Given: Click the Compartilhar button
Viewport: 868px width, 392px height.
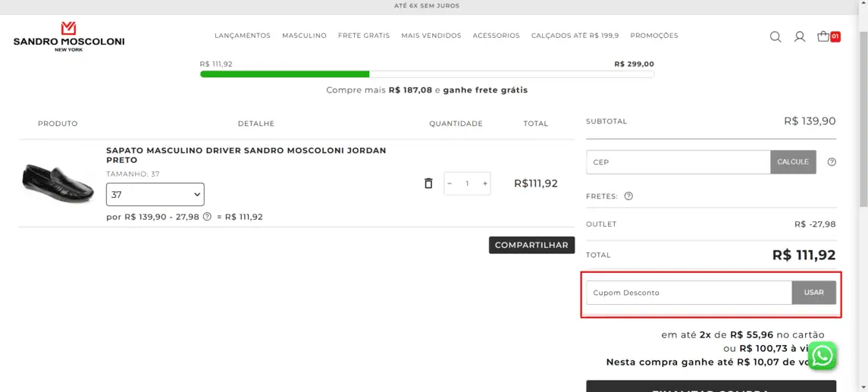Looking at the screenshot, I should point(531,245).
